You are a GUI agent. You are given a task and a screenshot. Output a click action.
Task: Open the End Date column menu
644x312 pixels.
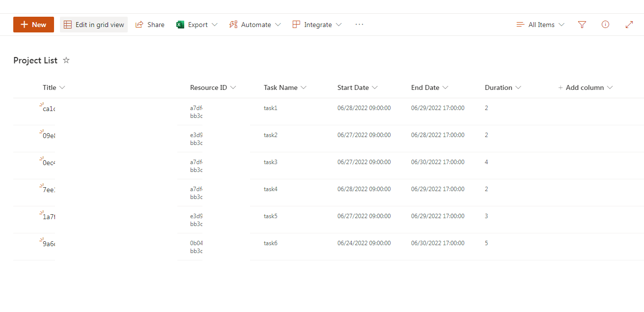[x=430, y=87]
